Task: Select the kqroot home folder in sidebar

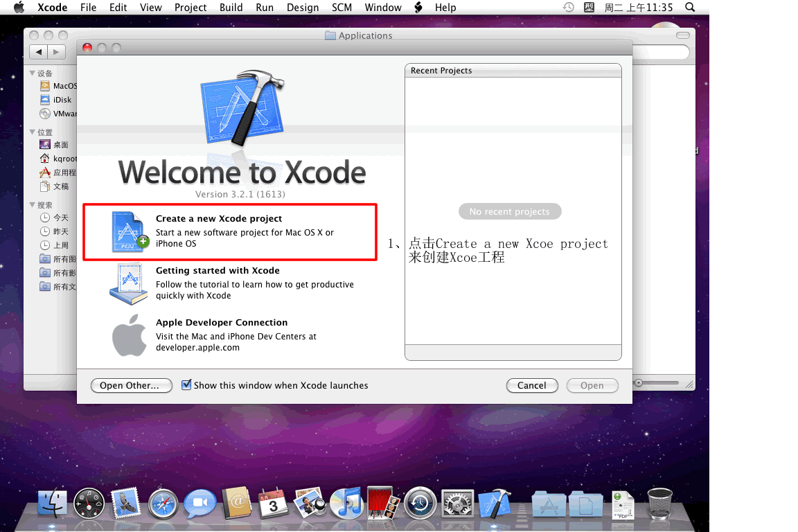Action: pos(58,159)
